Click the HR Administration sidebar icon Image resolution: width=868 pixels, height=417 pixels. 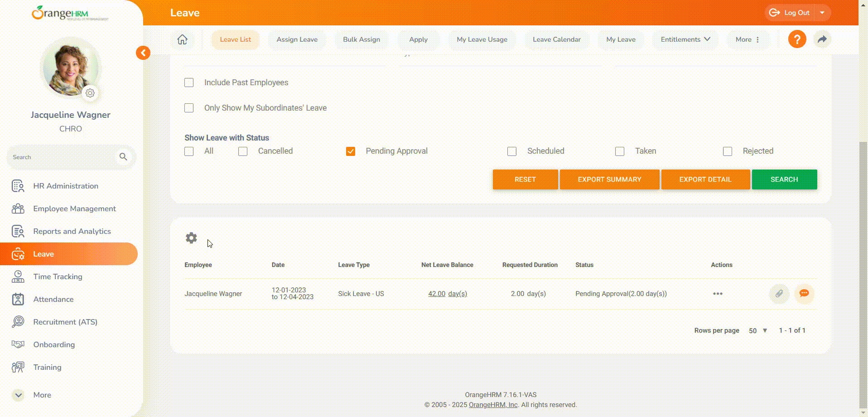(18, 186)
